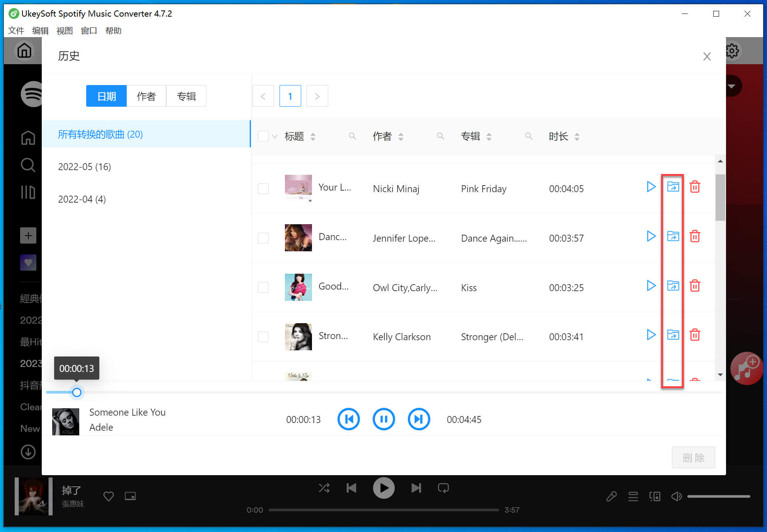
Task: Go to page 1 in pagination
Action: click(x=290, y=96)
